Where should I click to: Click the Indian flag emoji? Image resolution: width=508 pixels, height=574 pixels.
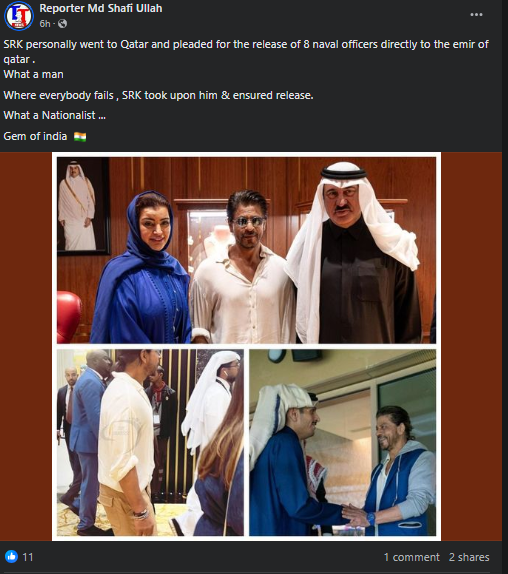(x=80, y=137)
